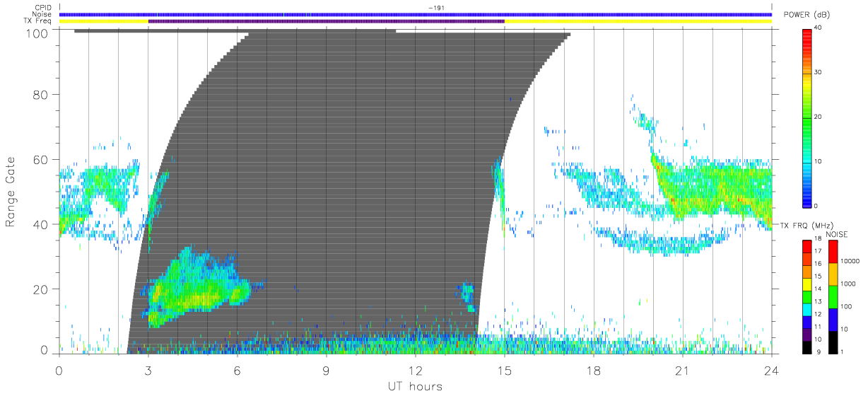Click NOISE scale tick "10000"
The image size is (868, 401).
pos(850,261)
